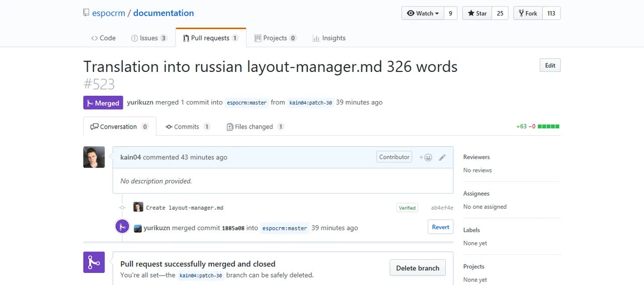
Task: Open yurikuzn profile in merge summary header
Action: pyautogui.click(x=140, y=102)
